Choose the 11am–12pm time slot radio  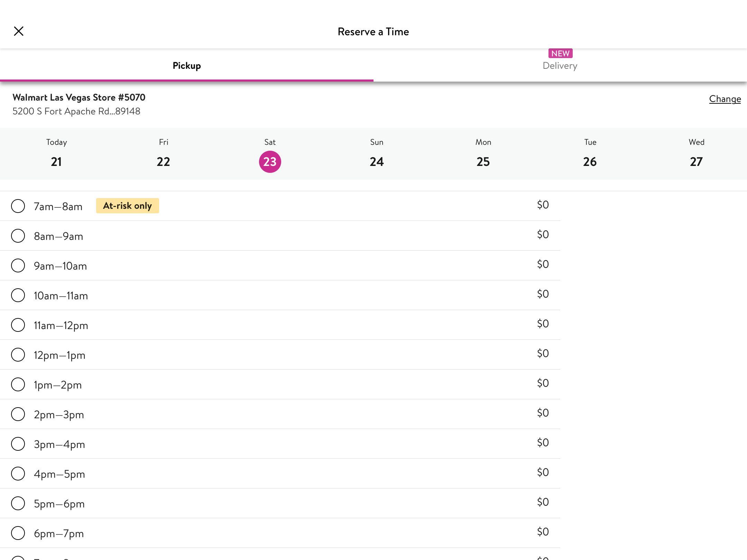[18, 325]
